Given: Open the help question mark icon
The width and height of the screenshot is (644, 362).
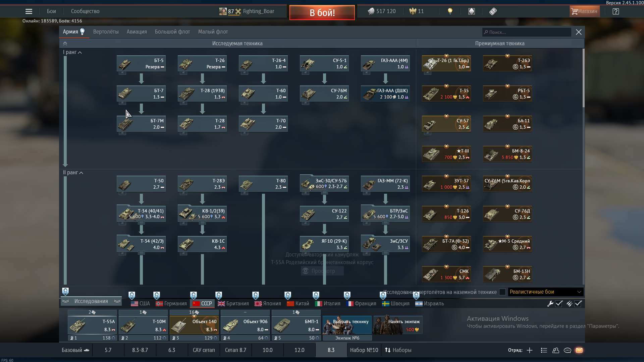Looking at the screenshot, I should (x=615, y=11).
